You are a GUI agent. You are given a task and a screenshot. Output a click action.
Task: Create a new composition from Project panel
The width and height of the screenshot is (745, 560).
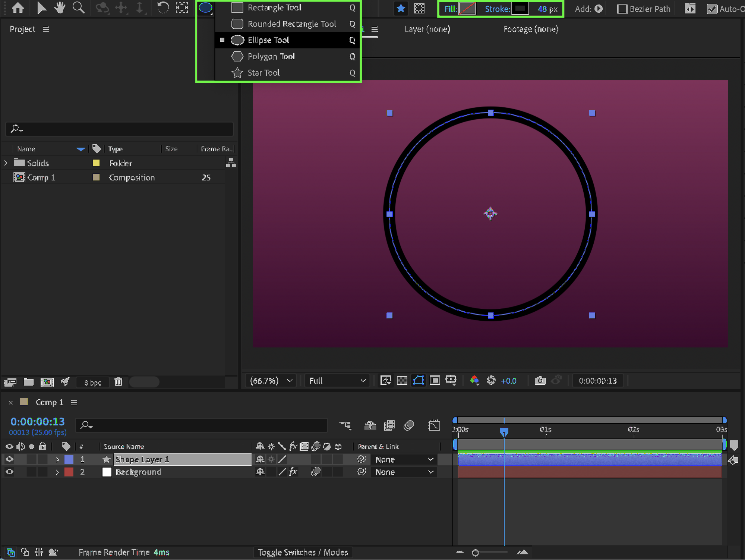pos(47,382)
